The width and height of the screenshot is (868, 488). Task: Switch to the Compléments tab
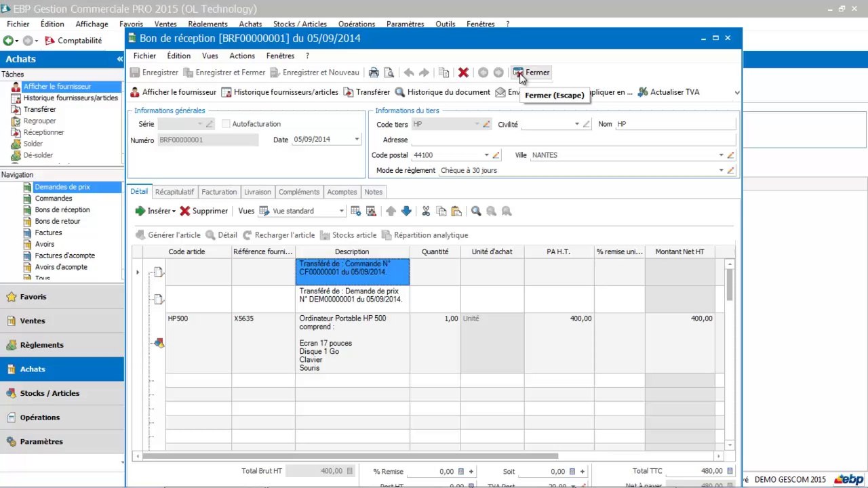pyautogui.click(x=299, y=192)
